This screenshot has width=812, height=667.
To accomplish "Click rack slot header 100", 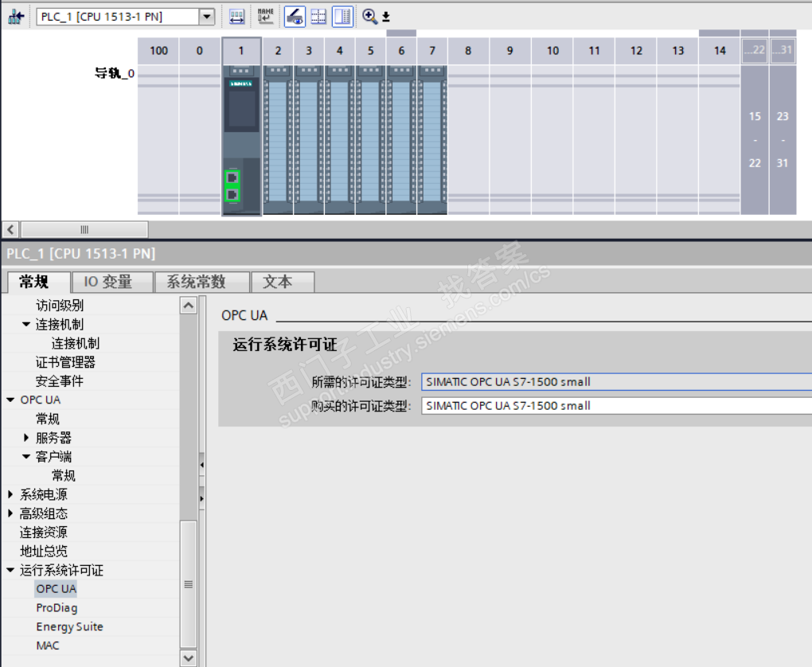I will pos(158,51).
